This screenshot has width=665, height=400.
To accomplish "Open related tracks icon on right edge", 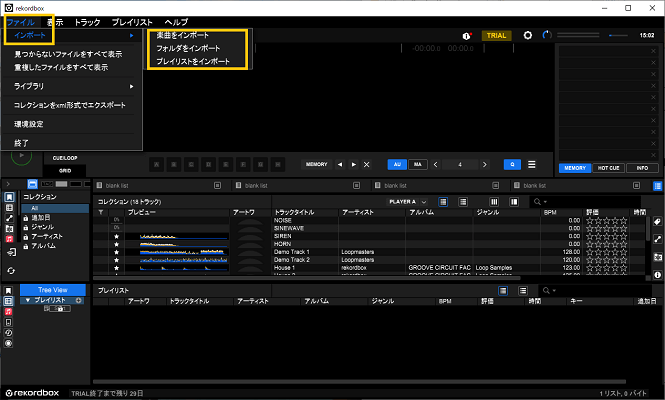I will click(x=657, y=239).
